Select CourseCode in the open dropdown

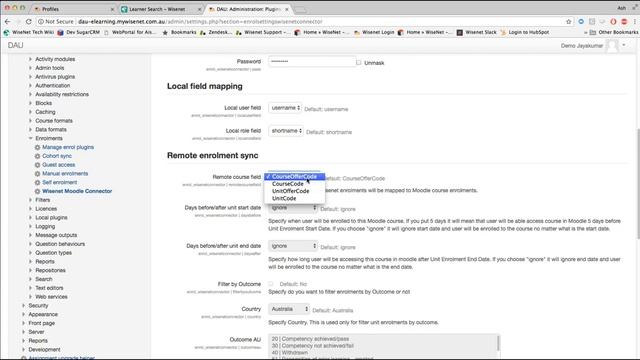pos(295,184)
